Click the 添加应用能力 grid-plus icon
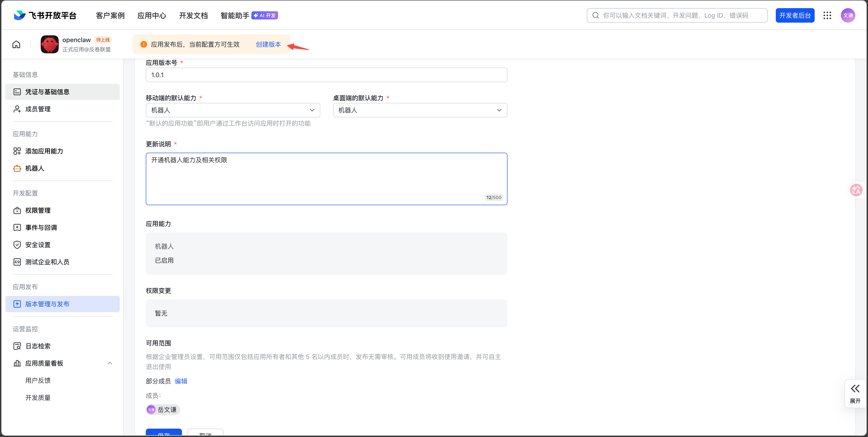Viewport: 868px width, 437px height. click(x=17, y=151)
